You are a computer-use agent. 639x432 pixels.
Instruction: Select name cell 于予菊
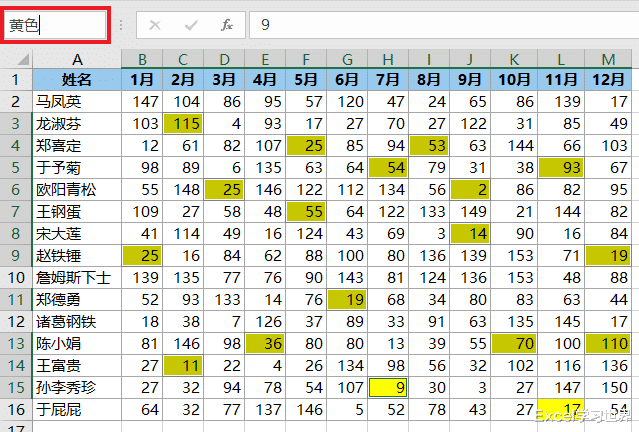(x=77, y=168)
